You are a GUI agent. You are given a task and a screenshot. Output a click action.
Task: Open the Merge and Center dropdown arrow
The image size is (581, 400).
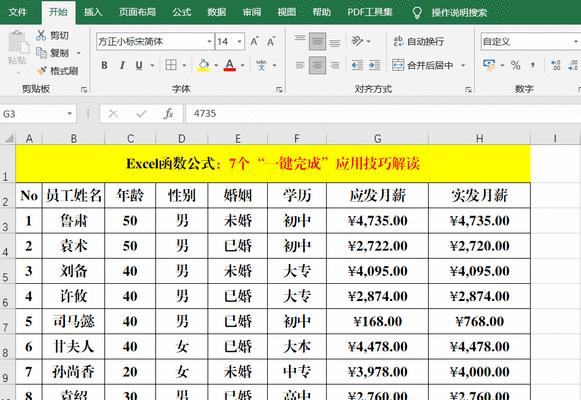coord(463,66)
